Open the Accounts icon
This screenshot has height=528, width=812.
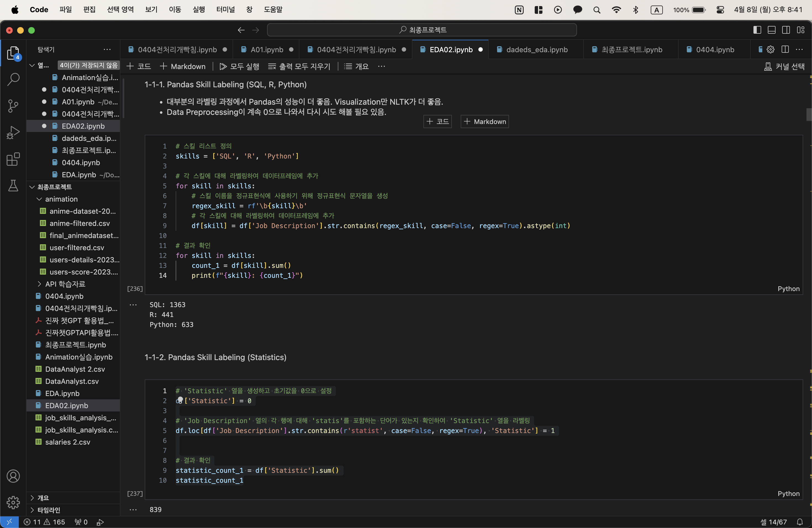pyautogui.click(x=13, y=476)
